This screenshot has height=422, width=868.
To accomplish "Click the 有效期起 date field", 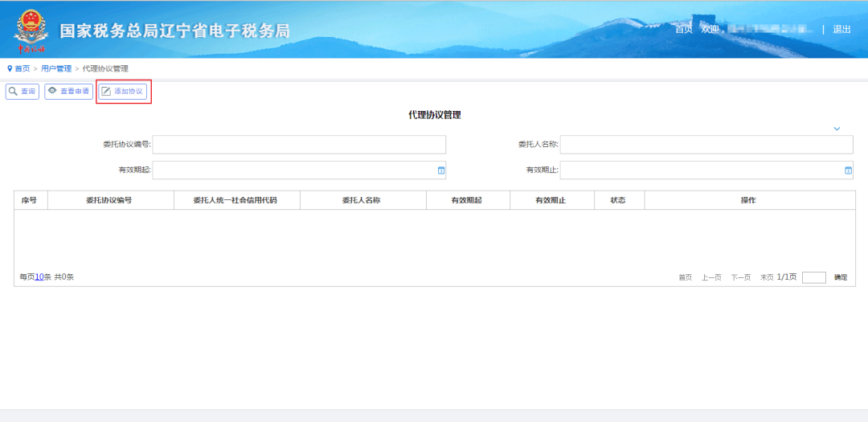I will click(x=299, y=170).
